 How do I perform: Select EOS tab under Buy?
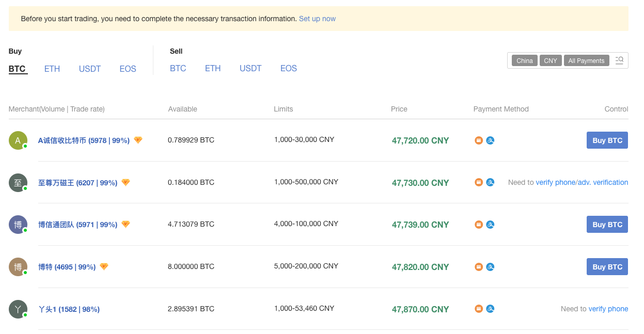click(x=128, y=69)
